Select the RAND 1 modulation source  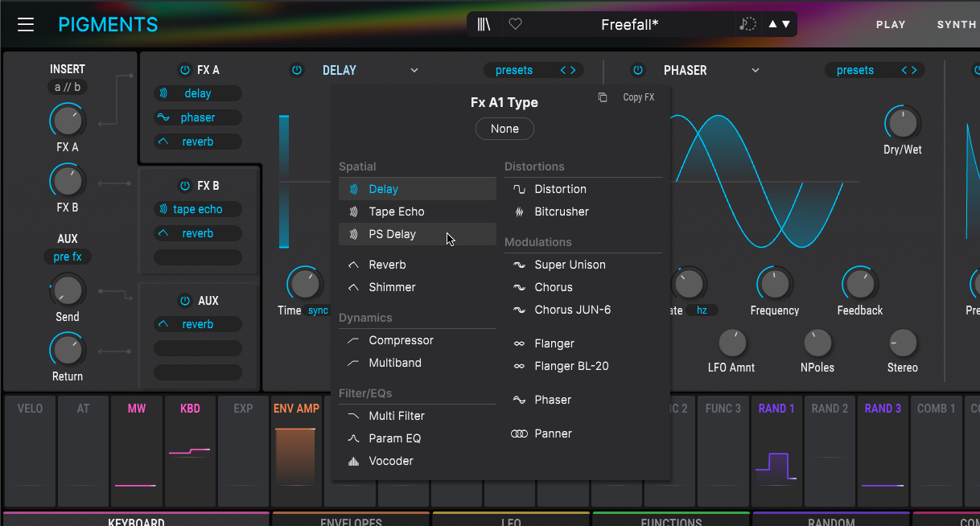776,409
